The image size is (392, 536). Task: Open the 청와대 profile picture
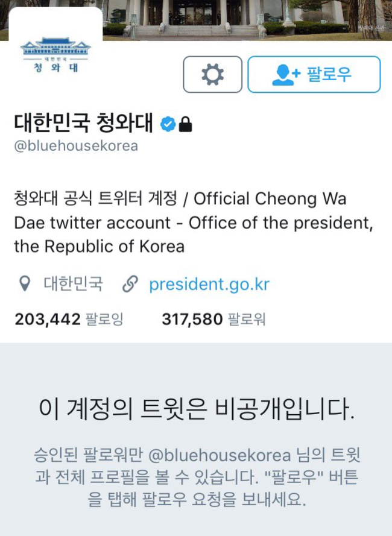pos(55,55)
